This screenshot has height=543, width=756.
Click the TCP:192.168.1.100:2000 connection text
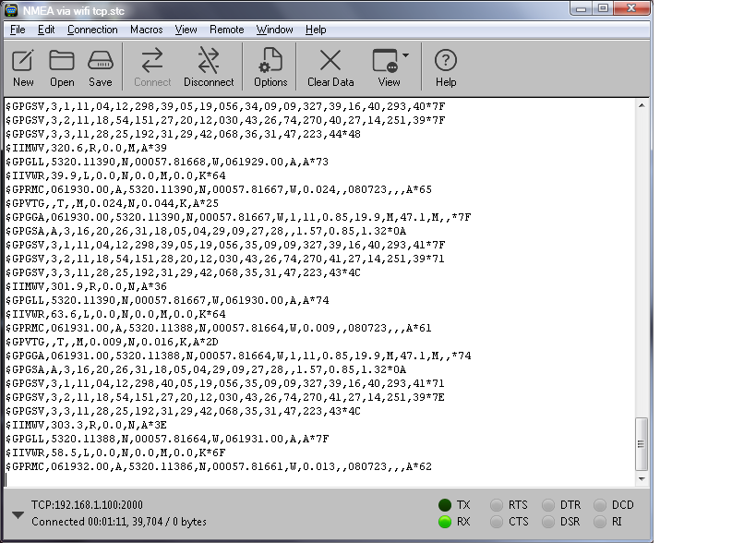[x=88, y=505]
